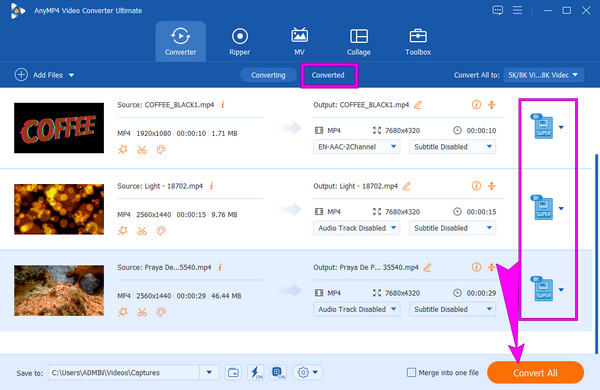This screenshot has height=390, width=600.
Task: Open output info icon for Light - 18702.mp4
Action: click(476, 186)
